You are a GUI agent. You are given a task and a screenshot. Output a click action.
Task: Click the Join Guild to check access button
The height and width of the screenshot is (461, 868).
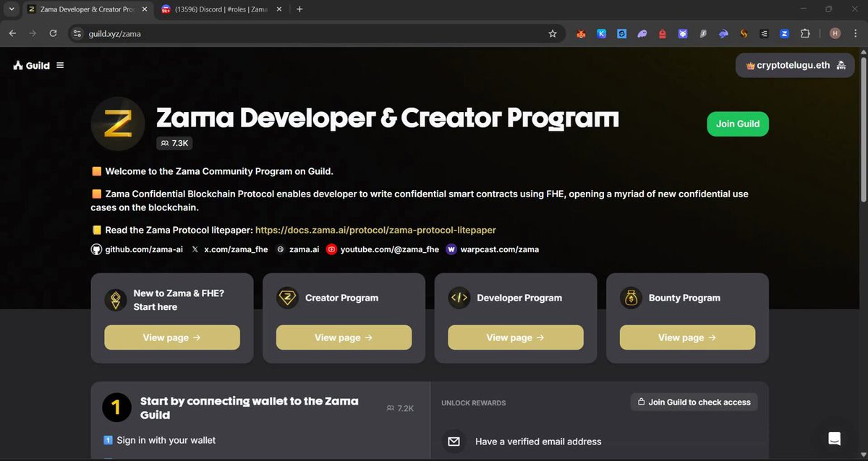[694, 402]
